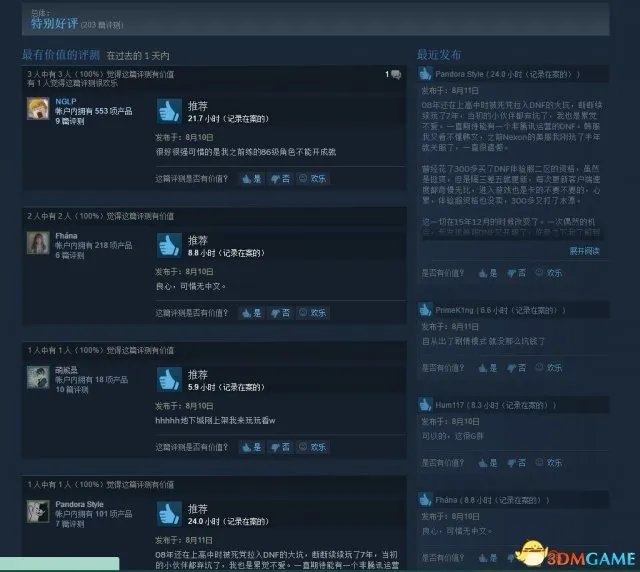Open Pandora Style's avatar in left review list
This screenshot has height=572, width=640.
[38, 512]
